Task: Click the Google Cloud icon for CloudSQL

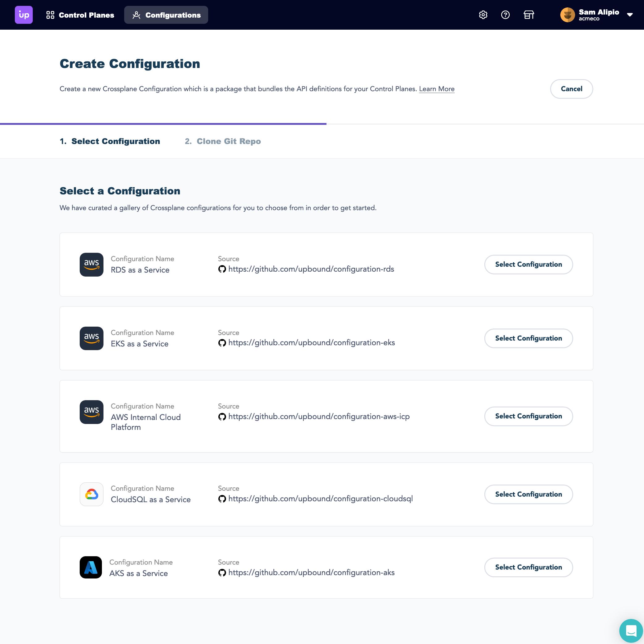Action: coord(91,494)
